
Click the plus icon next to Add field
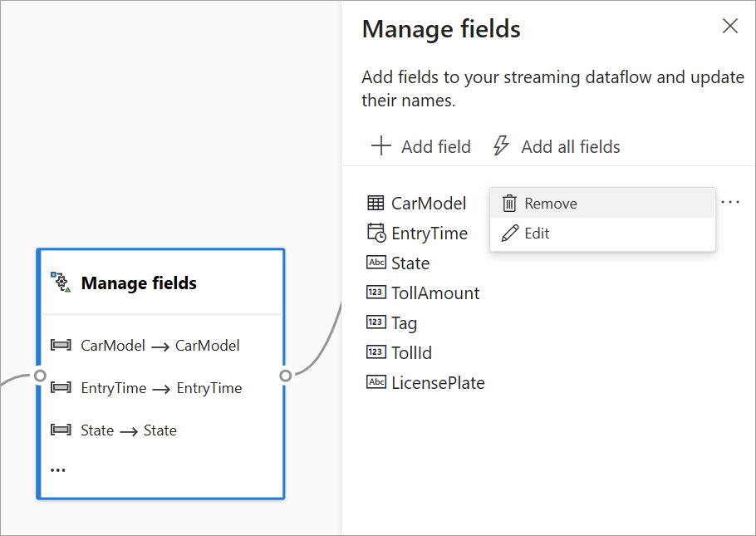pos(380,146)
